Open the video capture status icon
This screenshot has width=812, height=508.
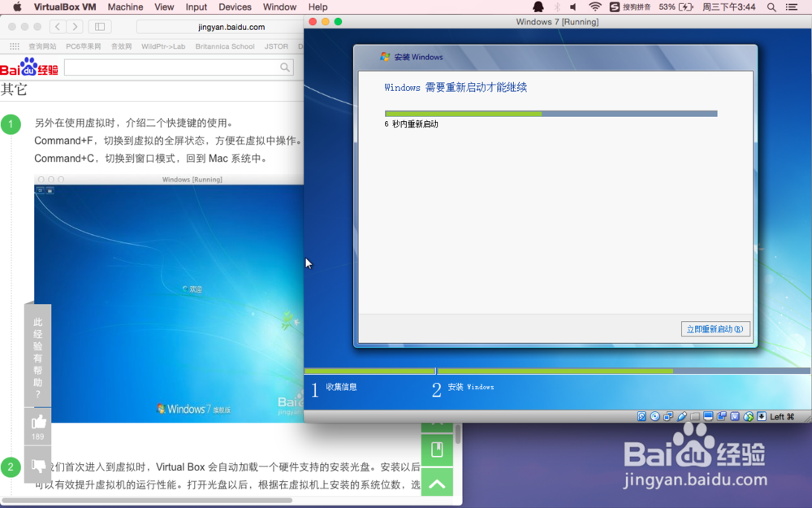click(721, 416)
